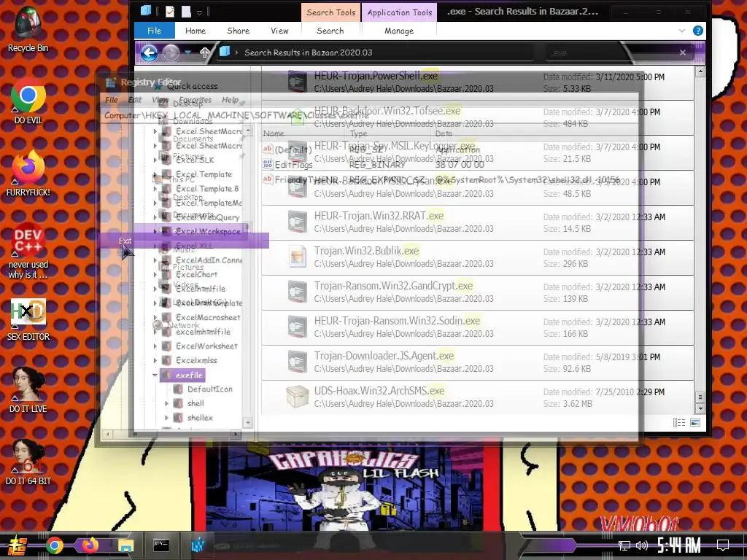Select HEUR-Trojan-Ransom.Win32.Sodin.exe result

coord(477,327)
